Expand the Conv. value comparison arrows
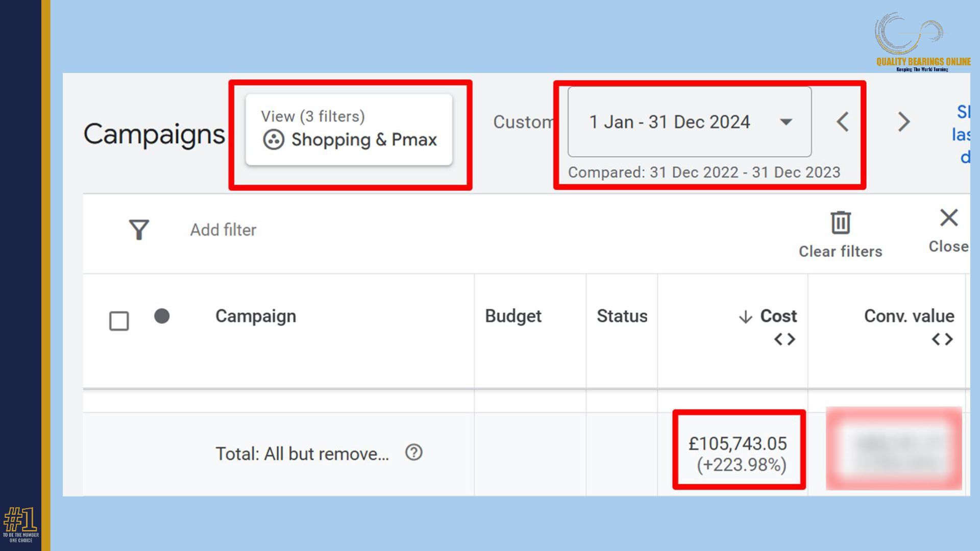 (942, 339)
